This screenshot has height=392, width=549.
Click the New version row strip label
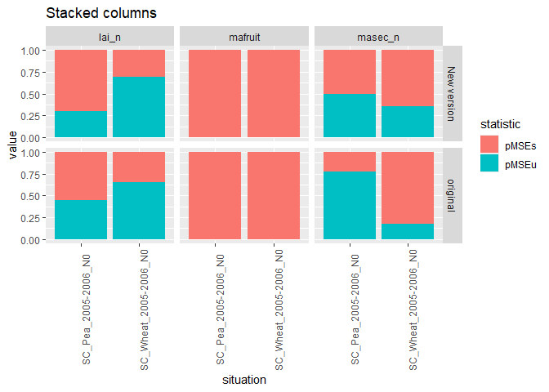453,94
